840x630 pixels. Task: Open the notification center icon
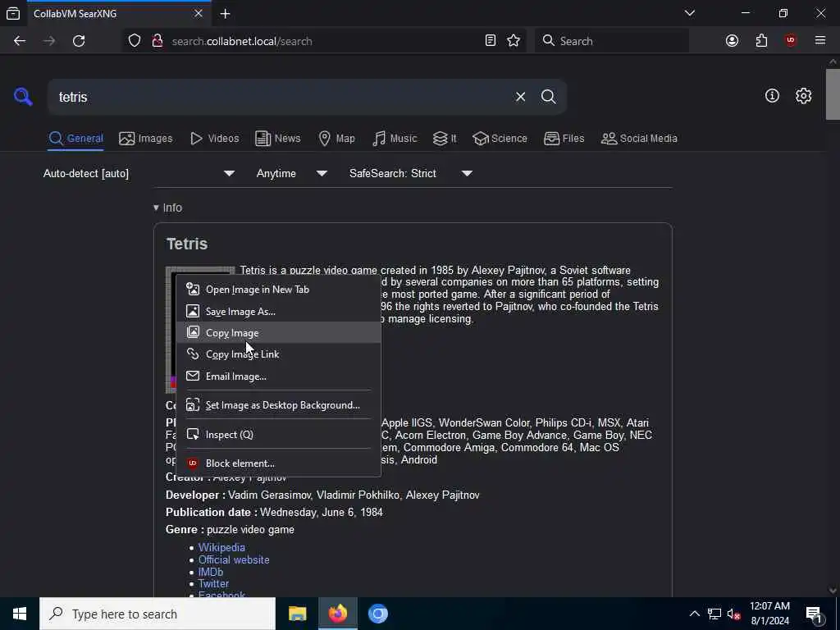tap(814, 614)
